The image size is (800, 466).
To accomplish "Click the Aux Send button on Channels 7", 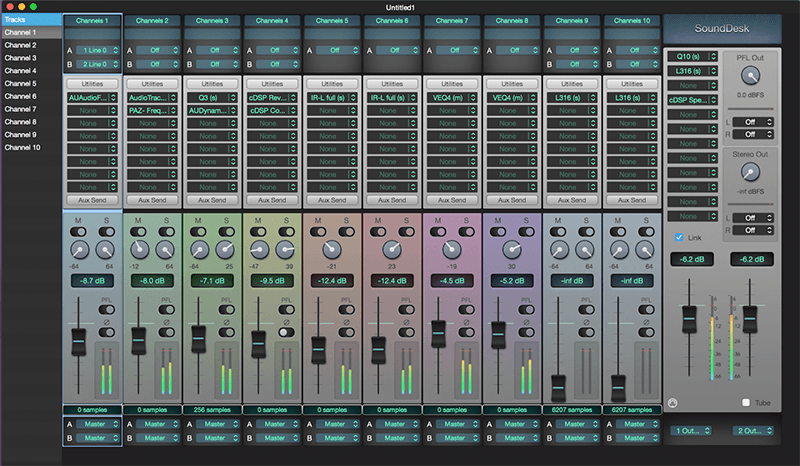I will [453, 200].
